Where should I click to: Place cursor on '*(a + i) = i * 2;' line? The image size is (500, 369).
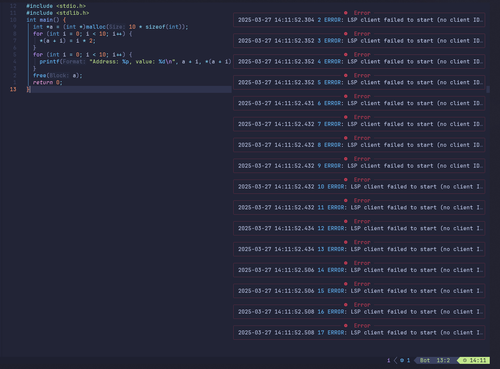pyautogui.click(x=68, y=41)
